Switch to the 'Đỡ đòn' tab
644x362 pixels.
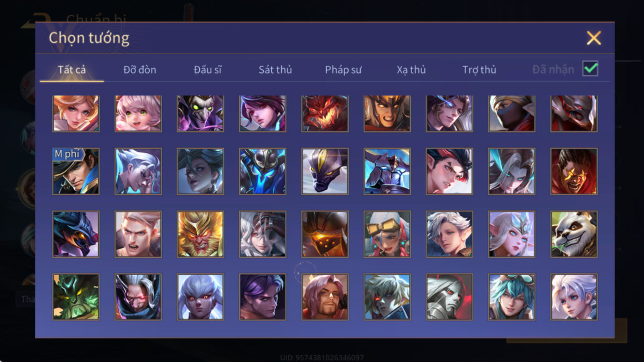(x=140, y=69)
